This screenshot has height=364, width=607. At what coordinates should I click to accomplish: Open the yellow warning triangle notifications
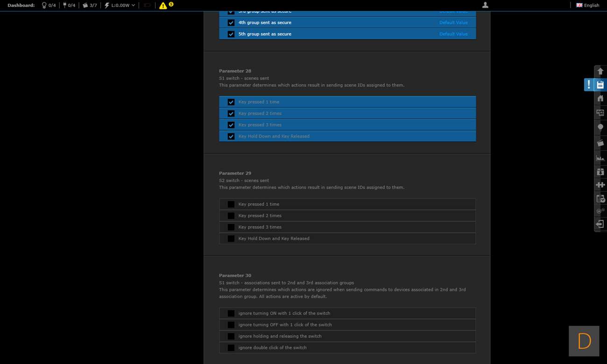click(163, 6)
